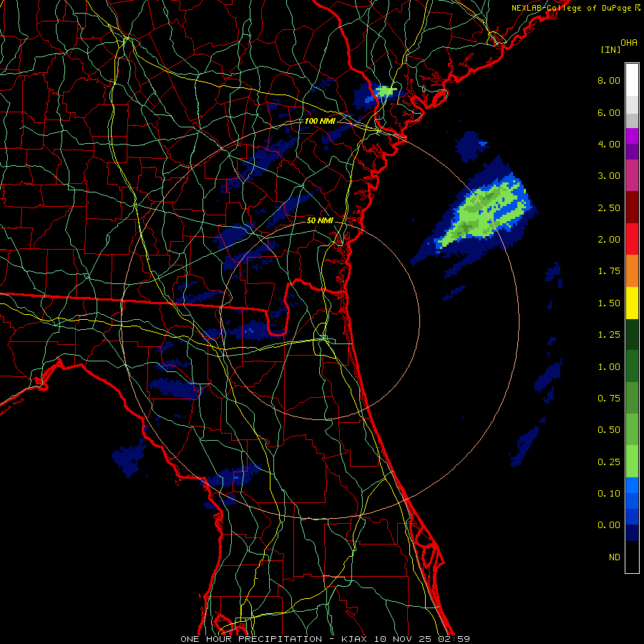The image size is (644, 644).
Task: Select the orange swatch beside 1.75
Action: [632, 271]
